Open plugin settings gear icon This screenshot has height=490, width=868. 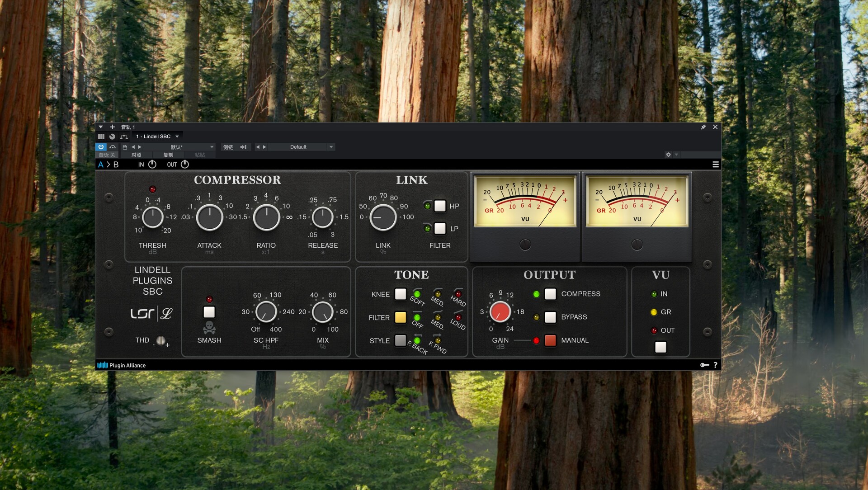668,155
